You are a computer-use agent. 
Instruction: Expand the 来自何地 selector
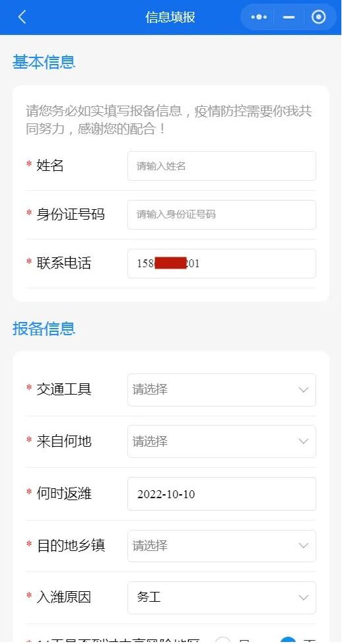click(222, 441)
